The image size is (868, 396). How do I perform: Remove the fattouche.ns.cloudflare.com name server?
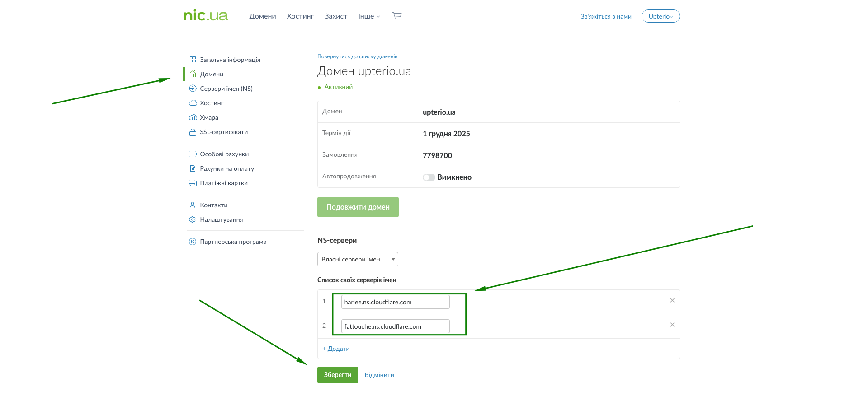[x=672, y=325]
